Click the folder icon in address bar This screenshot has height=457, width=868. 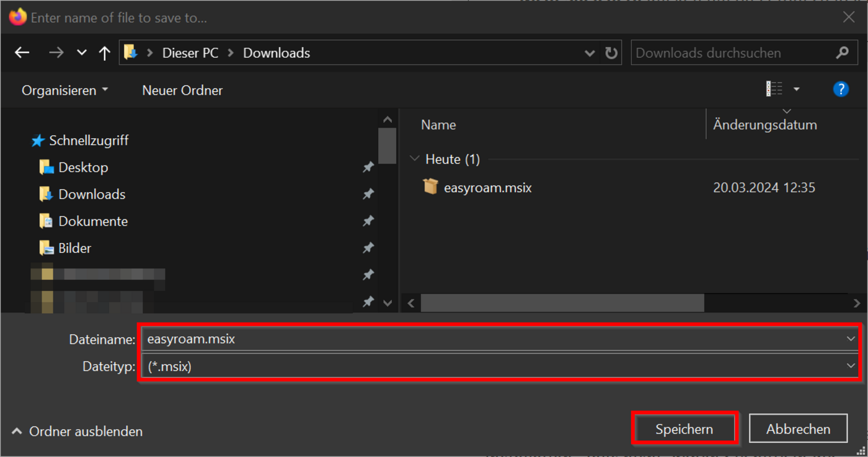tap(131, 53)
